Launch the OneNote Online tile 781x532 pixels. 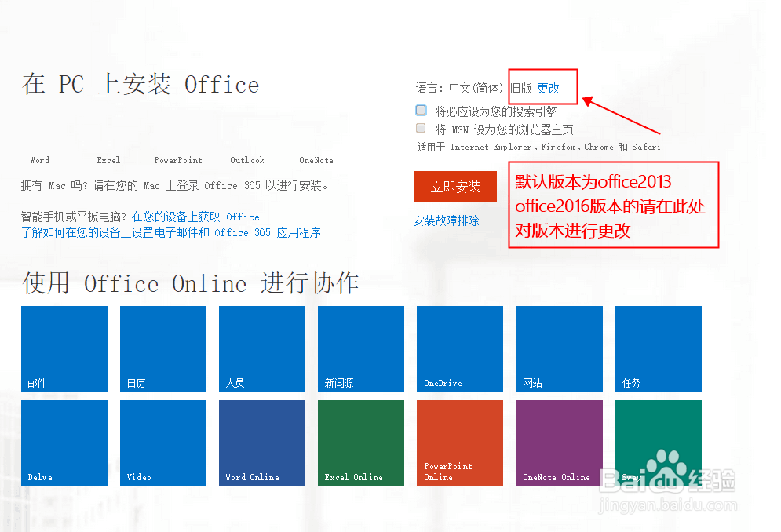pyautogui.click(x=560, y=443)
